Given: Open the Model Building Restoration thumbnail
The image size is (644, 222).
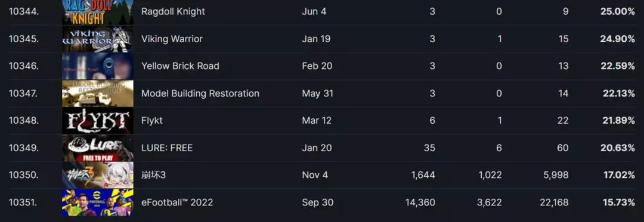Looking at the screenshot, I should point(98,93).
